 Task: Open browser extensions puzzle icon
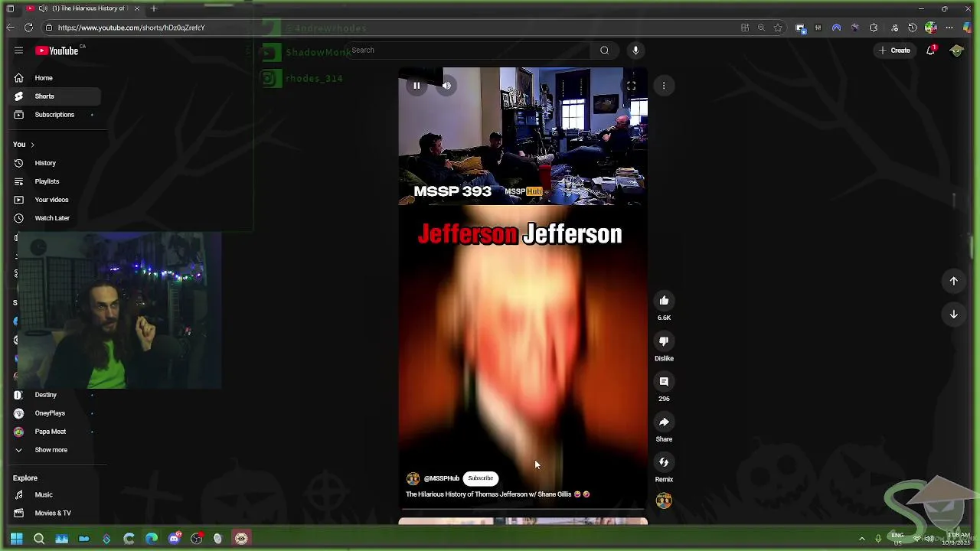click(x=874, y=28)
